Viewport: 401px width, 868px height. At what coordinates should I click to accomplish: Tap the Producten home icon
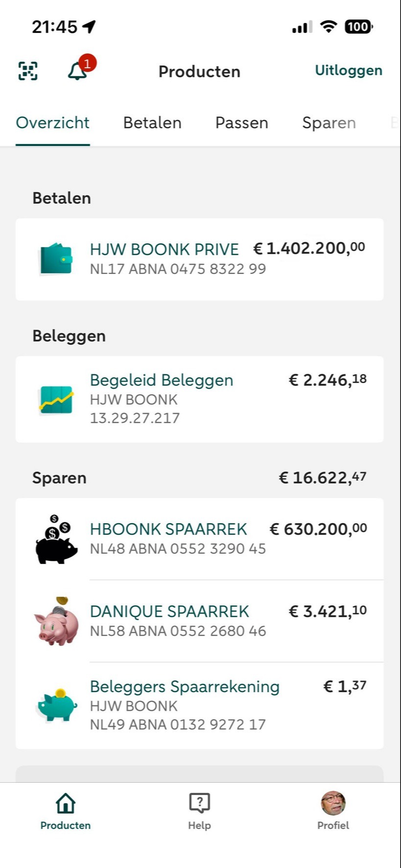click(66, 803)
